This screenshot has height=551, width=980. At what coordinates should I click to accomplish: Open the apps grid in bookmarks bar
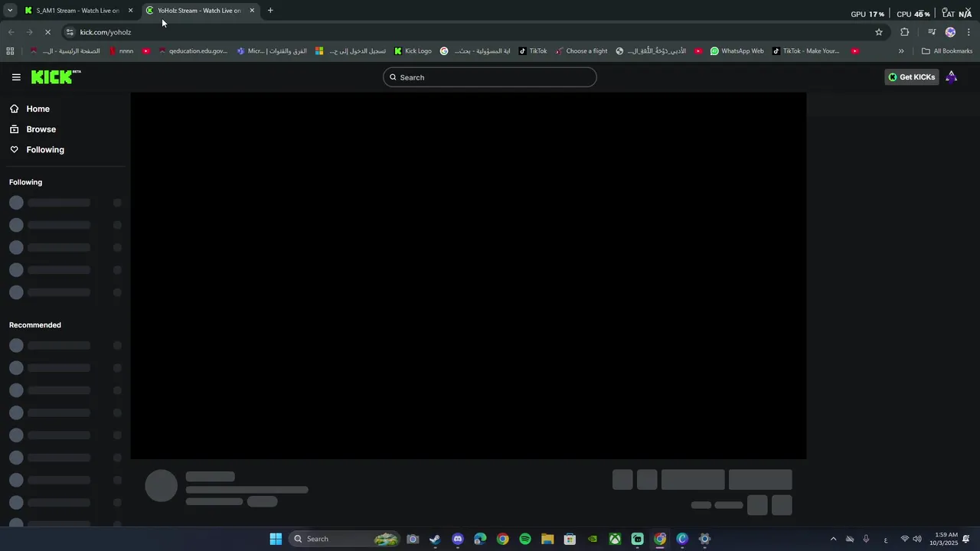click(x=10, y=51)
